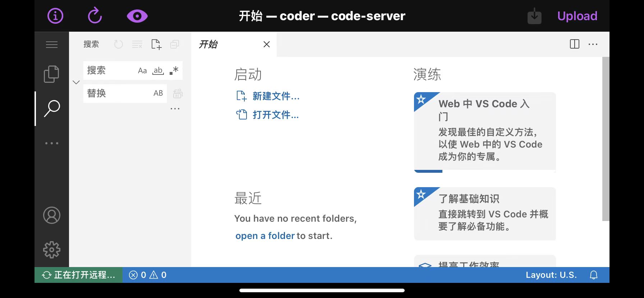
Task: Toggle Use Regular Expression option
Action: point(174,71)
